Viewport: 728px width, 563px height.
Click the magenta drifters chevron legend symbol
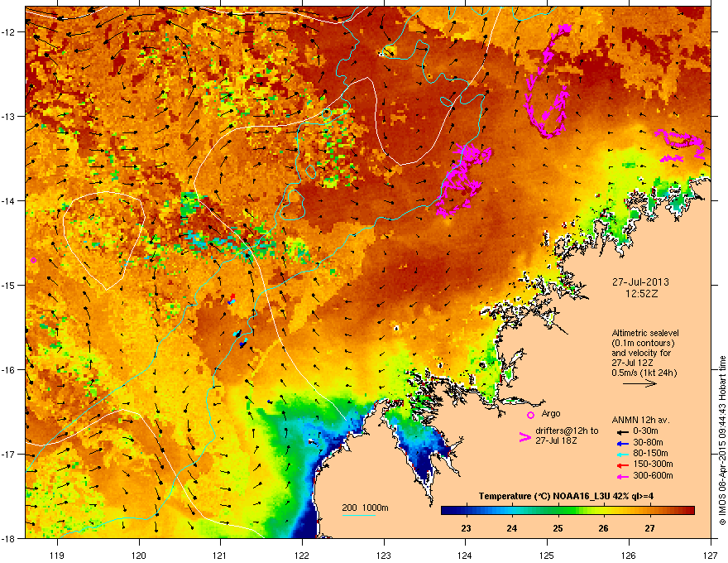[x=524, y=437]
